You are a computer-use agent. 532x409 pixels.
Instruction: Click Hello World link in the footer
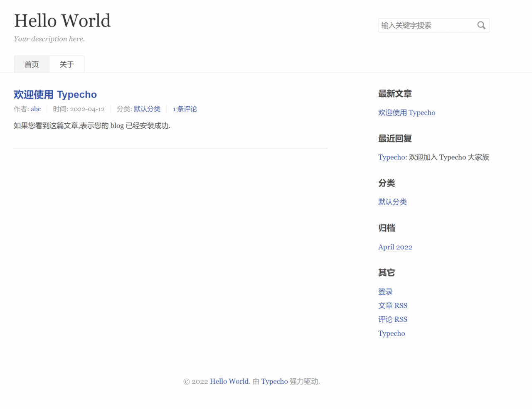[229, 381]
